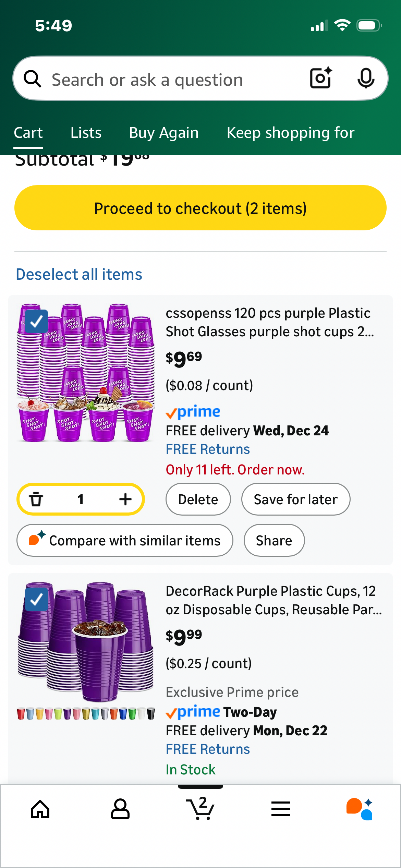Click Save for later button
This screenshot has height=868, width=401.
pyautogui.click(x=295, y=499)
